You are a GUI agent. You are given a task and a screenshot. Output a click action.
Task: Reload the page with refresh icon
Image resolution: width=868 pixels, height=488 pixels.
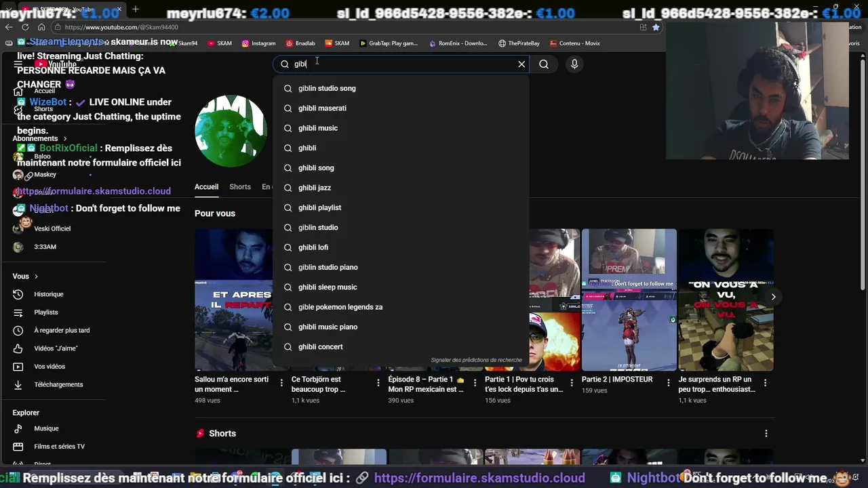25,27
